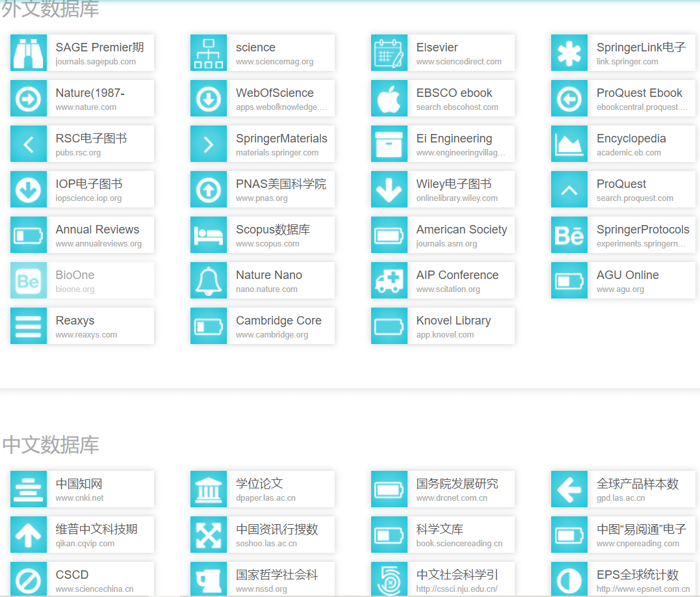The image size is (700, 597).
Task: Open the Elsevier ScienceDirect link
Action: 443,53
